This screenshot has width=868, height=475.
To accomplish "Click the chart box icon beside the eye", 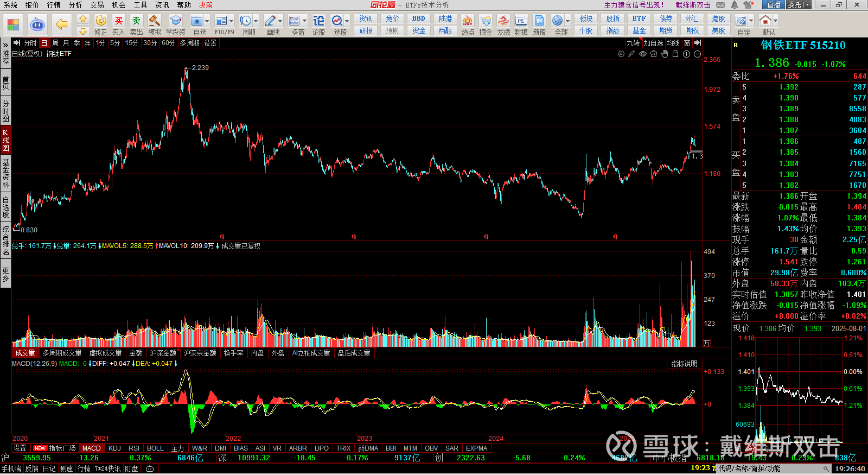I will 654,54.
